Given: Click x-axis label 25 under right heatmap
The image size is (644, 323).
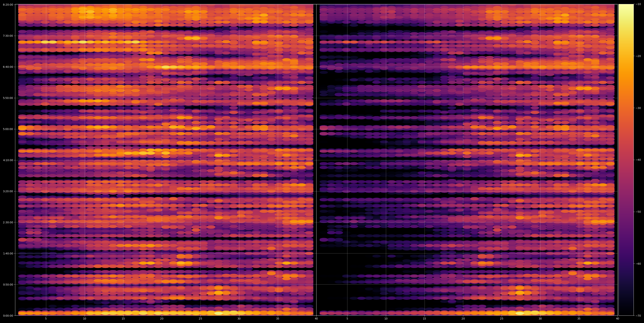Looking at the screenshot, I should coord(502,319).
